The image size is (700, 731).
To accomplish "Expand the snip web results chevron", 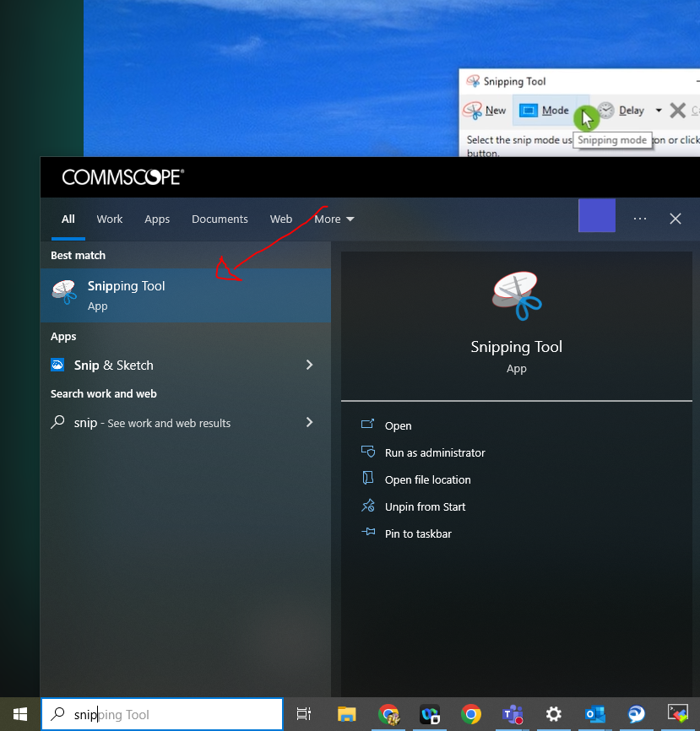I will pos(309,423).
